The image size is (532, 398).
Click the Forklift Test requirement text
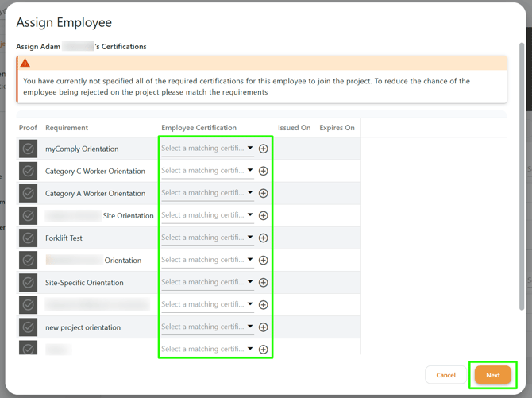pos(64,238)
